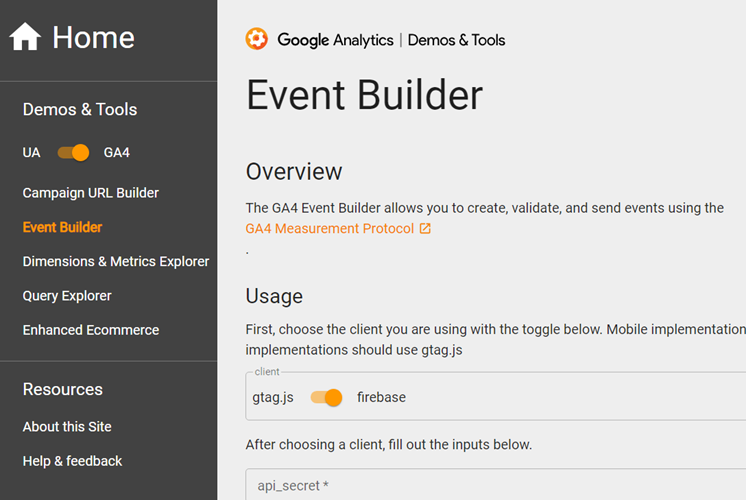Click the Overview heading

(x=294, y=172)
